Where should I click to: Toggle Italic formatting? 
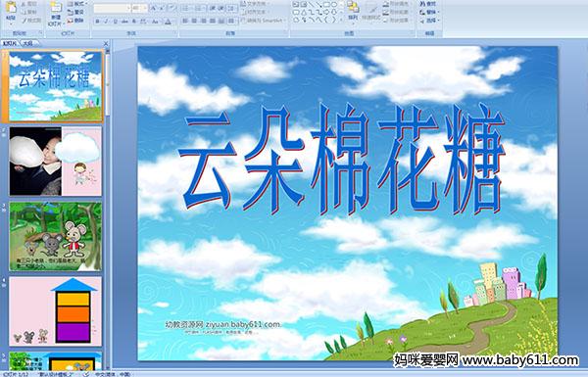(106, 22)
